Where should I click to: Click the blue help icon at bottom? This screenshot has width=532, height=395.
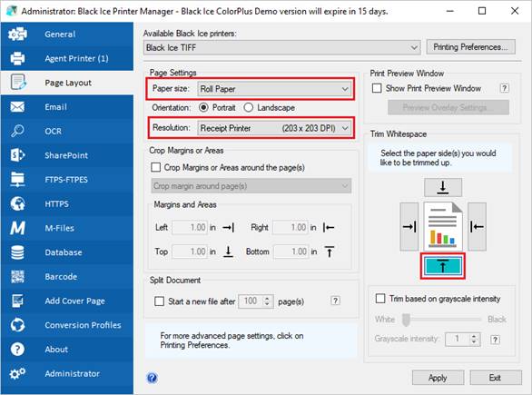(152, 378)
